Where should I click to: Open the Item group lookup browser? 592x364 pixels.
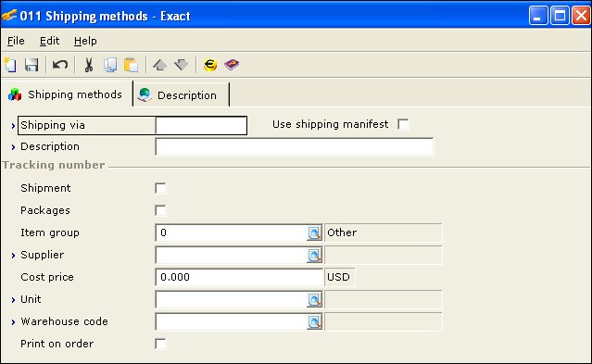point(314,233)
